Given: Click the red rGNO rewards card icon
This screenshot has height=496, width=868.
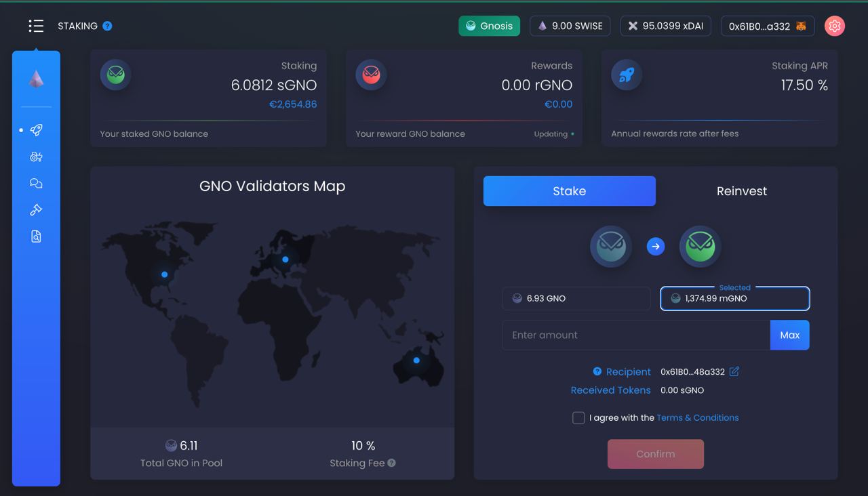Looking at the screenshot, I should click(x=371, y=75).
